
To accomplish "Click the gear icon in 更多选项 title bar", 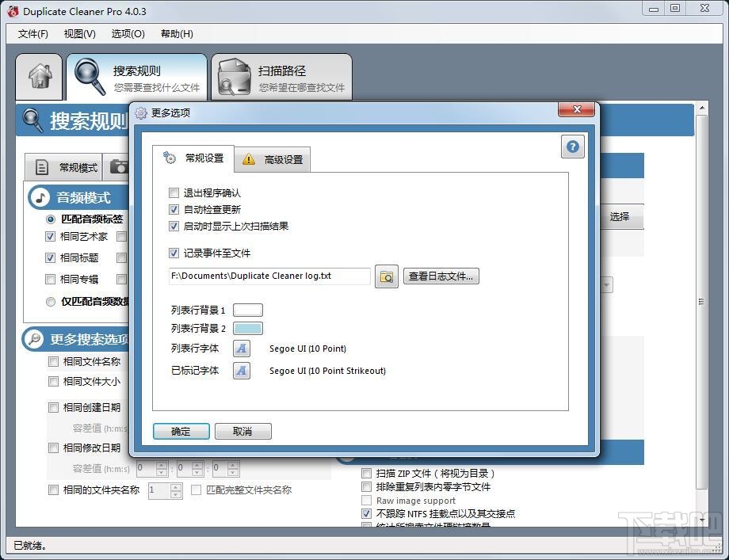I will click(141, 113).
